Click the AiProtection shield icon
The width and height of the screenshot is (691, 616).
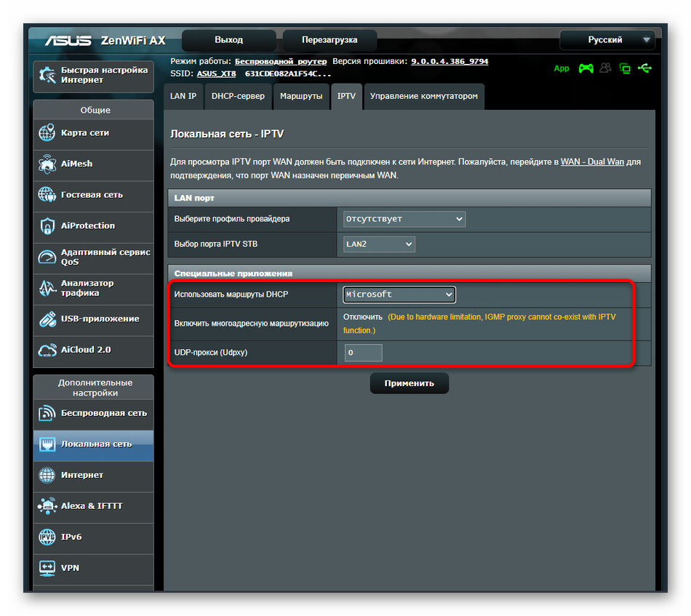(47, 226)
